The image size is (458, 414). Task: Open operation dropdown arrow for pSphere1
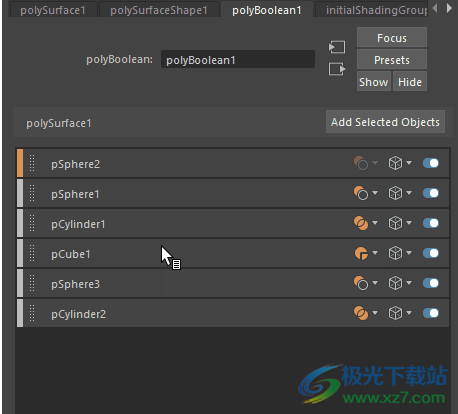point(375,193)
